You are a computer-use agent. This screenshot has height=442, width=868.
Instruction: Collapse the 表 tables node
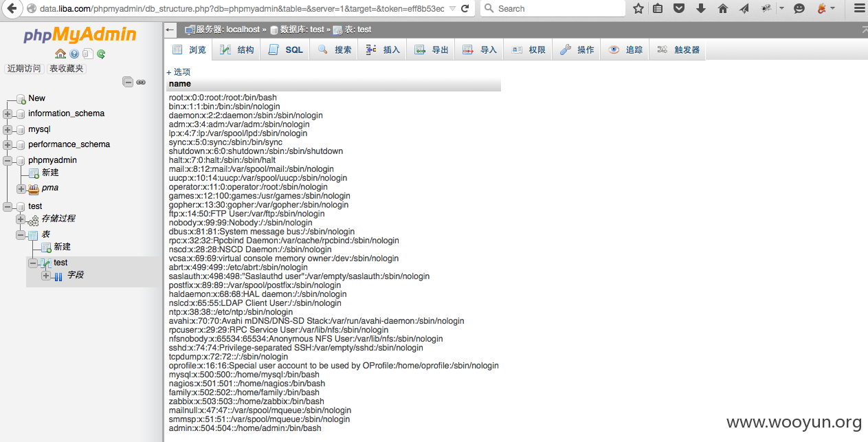click(21, 234)
